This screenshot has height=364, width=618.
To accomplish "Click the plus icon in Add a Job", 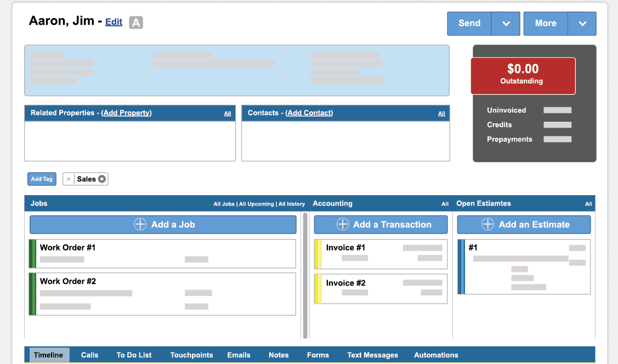I will pos(140,224).
